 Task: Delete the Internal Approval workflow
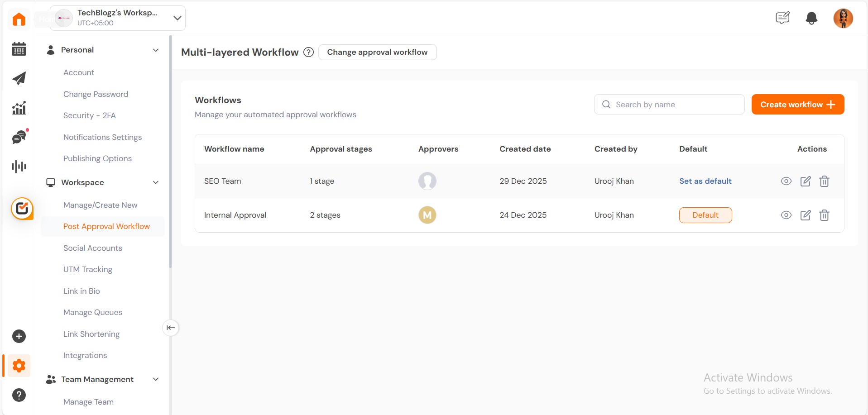824,215
